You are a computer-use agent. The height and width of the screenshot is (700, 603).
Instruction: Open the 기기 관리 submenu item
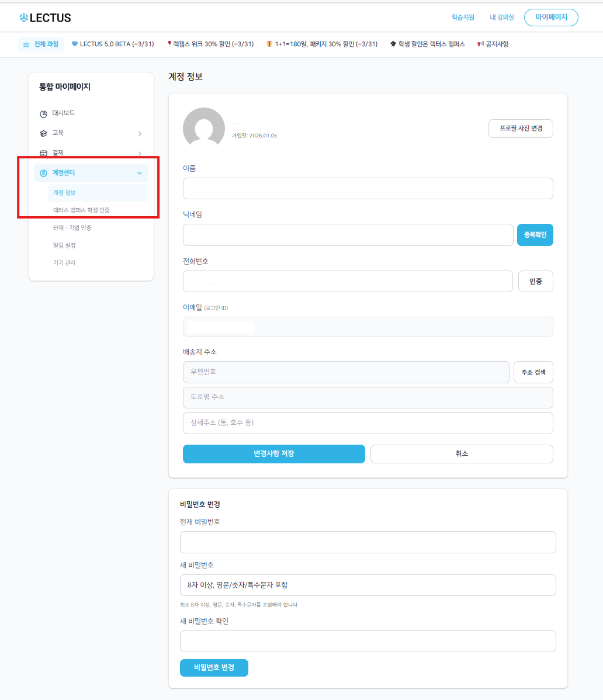pos(64,263)
